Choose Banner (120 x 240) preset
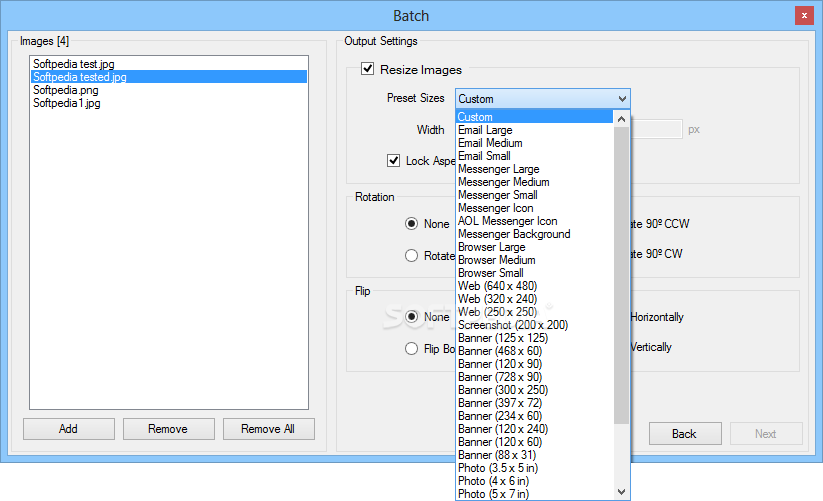This screenshot has width=823, height=501. (x=534, y=429)
